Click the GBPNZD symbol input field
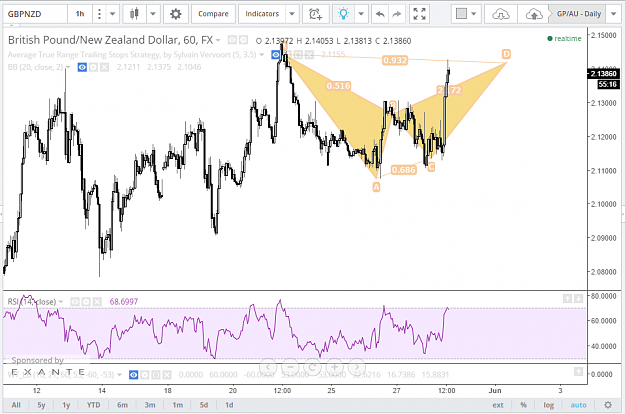This screenshot has height=414, width=625. 35,14
